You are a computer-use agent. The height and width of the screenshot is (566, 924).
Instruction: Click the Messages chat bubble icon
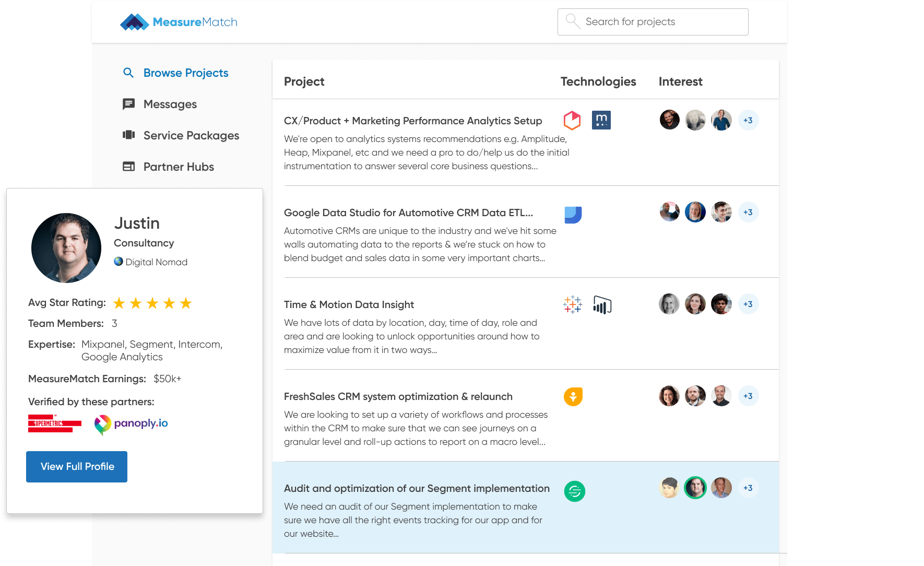(128, 104)
